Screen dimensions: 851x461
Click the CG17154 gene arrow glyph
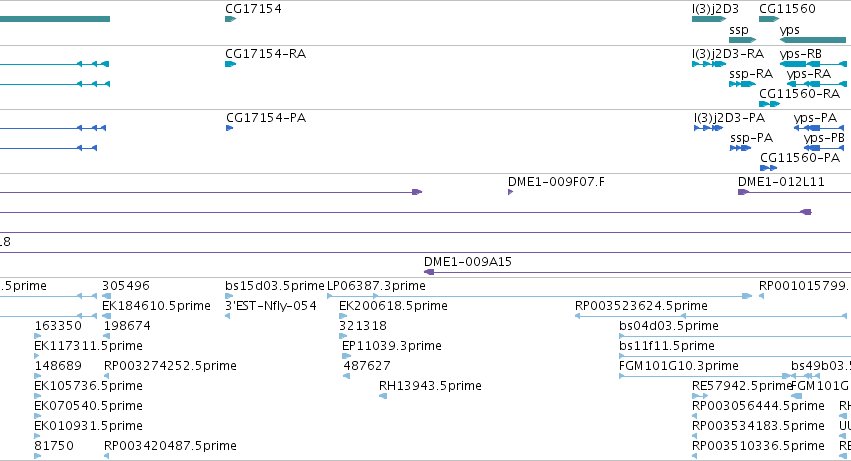tap(231, 19)
